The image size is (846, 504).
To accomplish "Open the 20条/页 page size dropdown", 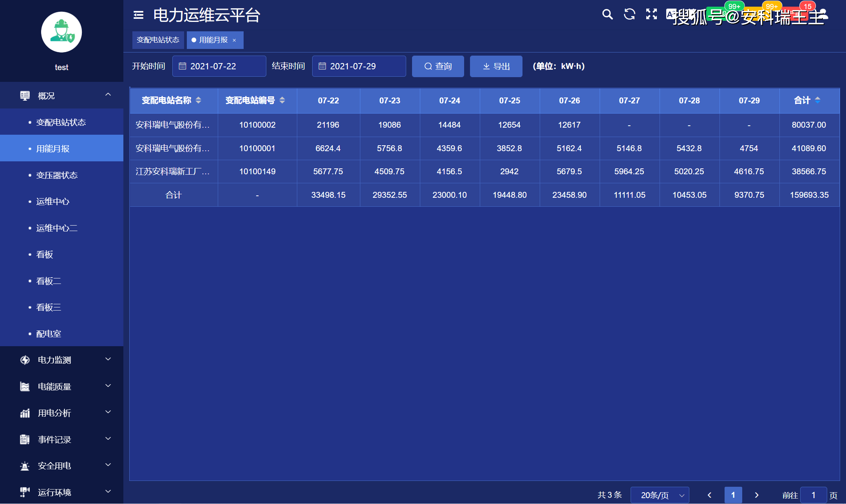I will click(660, 495).
